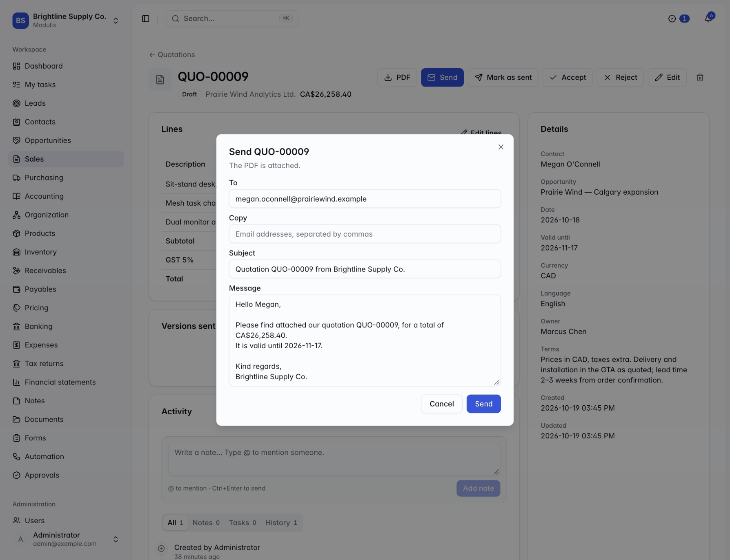Expand Brightline Supply Co. workspace switcher

[66, 20]
